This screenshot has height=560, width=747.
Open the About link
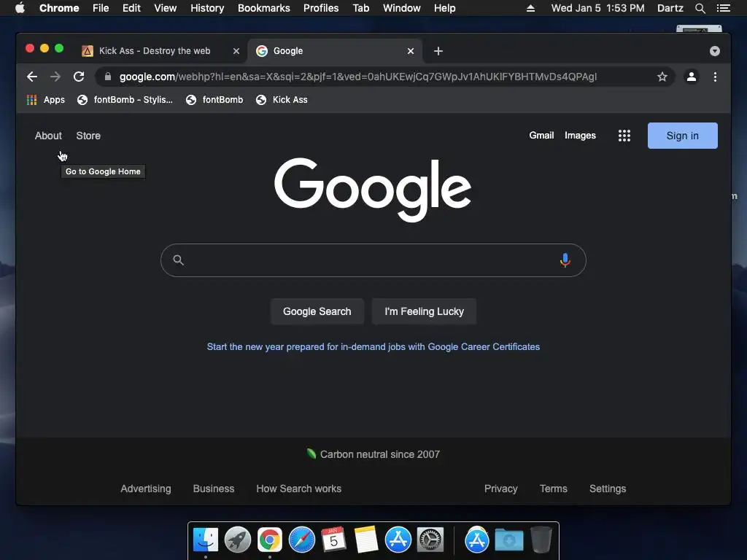tap(48, 136)
